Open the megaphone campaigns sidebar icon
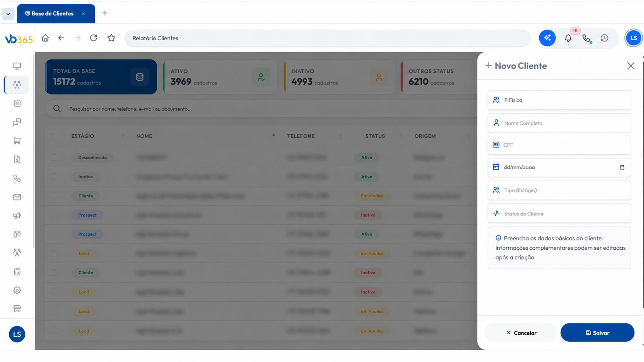The width and height of the screenshot is (644, 362). point(17,215)
